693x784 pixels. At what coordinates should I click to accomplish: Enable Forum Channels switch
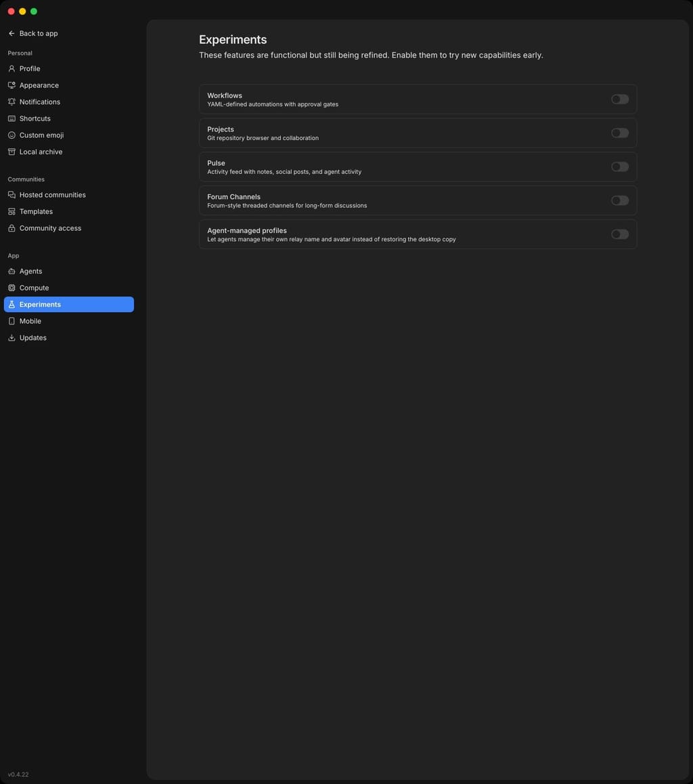(x=619, y=200)
